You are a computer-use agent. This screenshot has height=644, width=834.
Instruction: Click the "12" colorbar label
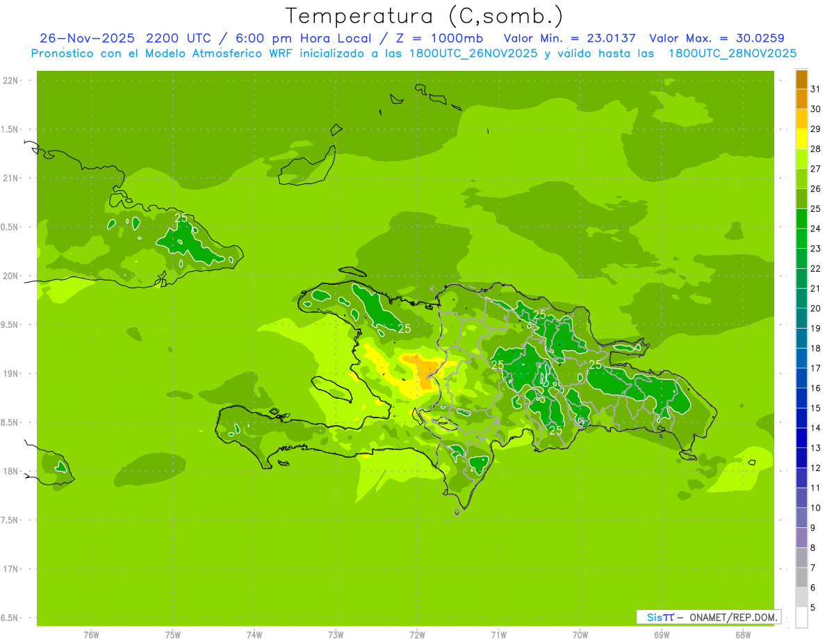[816, 468]
